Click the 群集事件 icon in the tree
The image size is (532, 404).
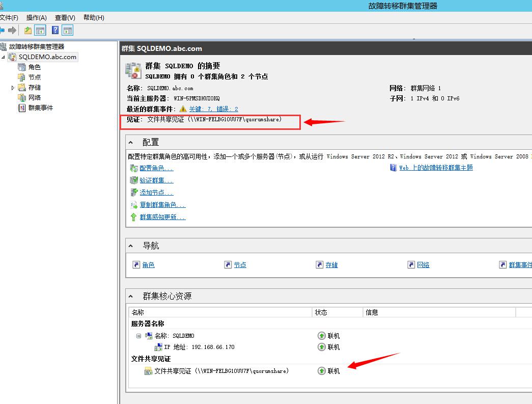(22, 108)
